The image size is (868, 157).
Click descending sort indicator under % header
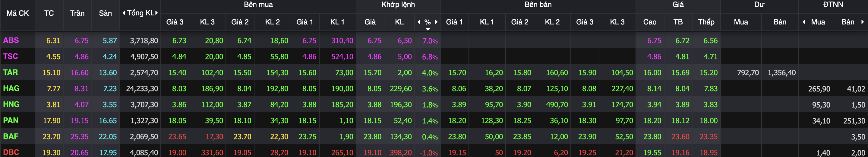coord(428,29)
